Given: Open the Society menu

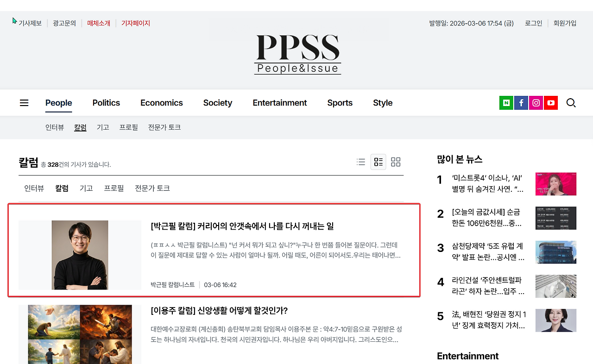Looking at the screenshot, I should click(x=218, y=103).
